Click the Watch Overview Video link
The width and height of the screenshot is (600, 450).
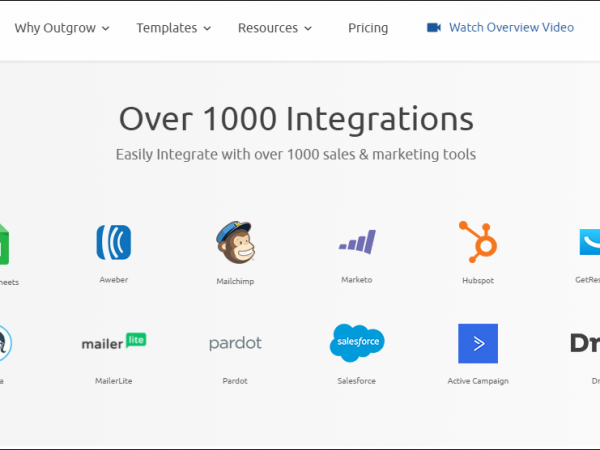(511, 28)
